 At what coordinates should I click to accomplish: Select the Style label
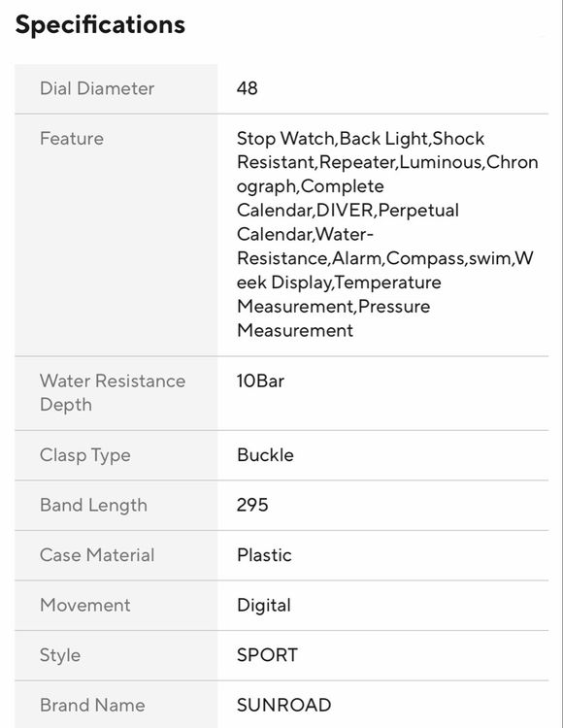(x=60, y=656)
